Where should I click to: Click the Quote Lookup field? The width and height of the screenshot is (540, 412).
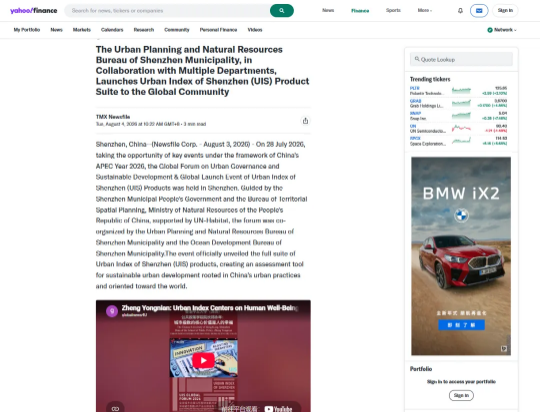pyautogui.click(x=461, y=59)
